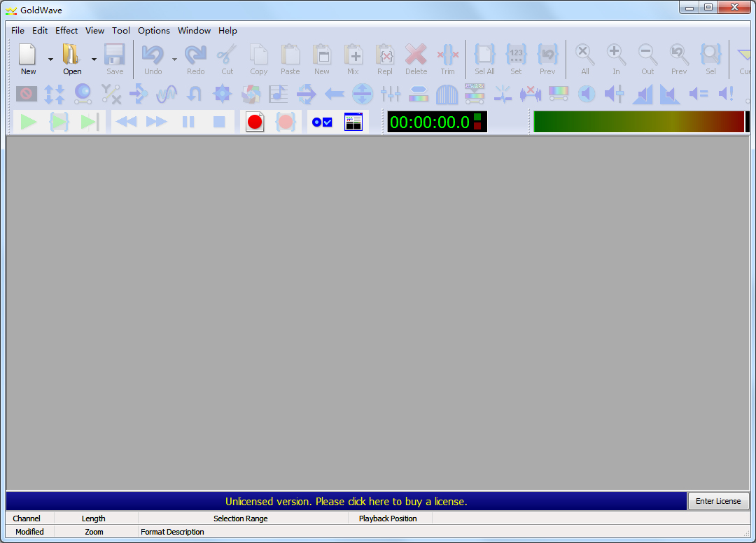Open the View menu
This screenshot has width=756, height=543.
[x=94, y=30]
